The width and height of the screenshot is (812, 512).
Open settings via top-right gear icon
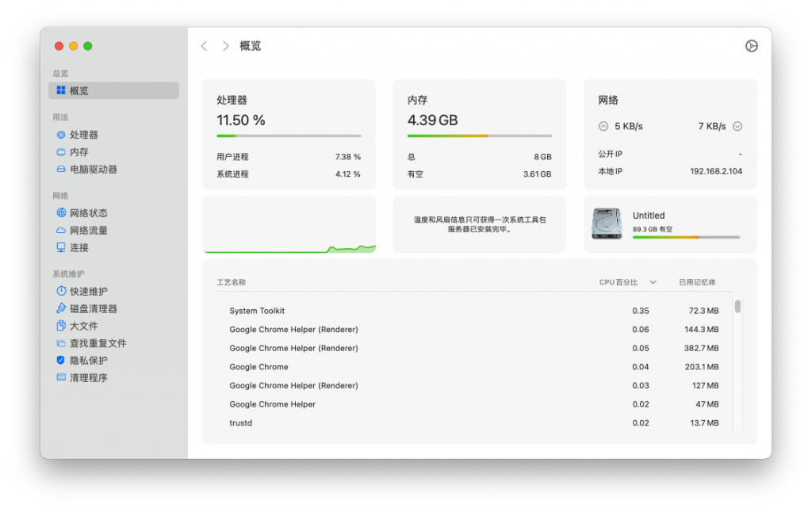[752, 45]
